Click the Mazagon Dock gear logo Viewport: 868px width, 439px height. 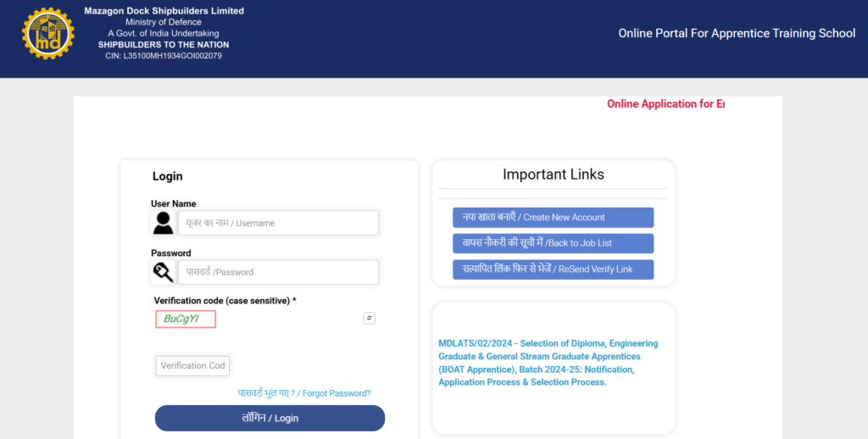click(x=48, y=34)
